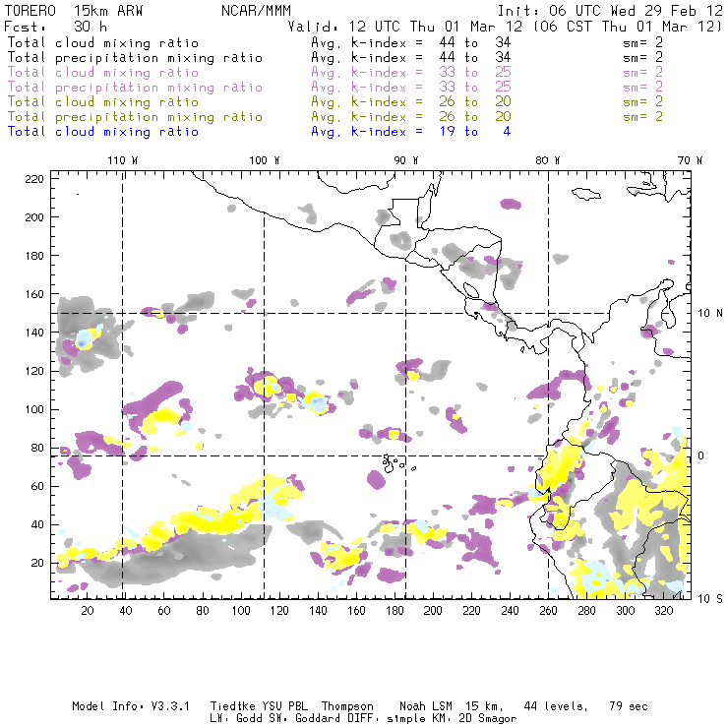Image resolution: width=728 pixels, height=728 pixels.
Task: Click the "Valid: 12 UTC Thu 01 Mar 12" text
Action: 405,27
